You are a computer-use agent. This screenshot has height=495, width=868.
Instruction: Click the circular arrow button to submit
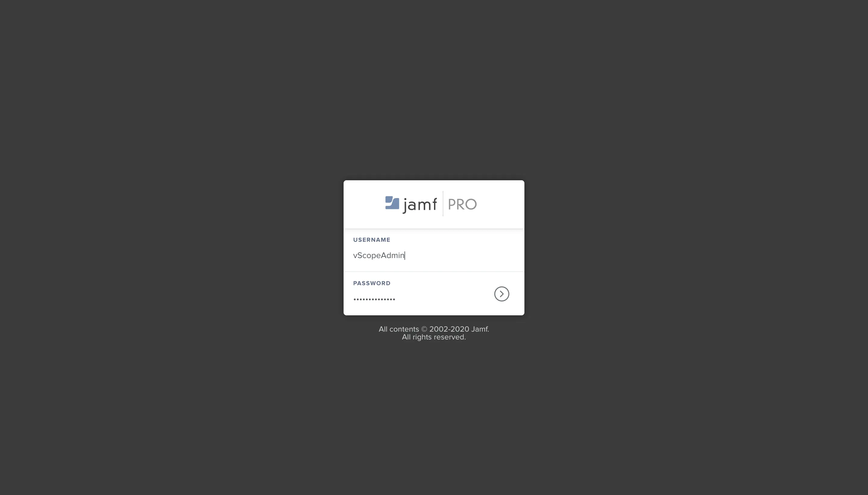coord(502,293)
